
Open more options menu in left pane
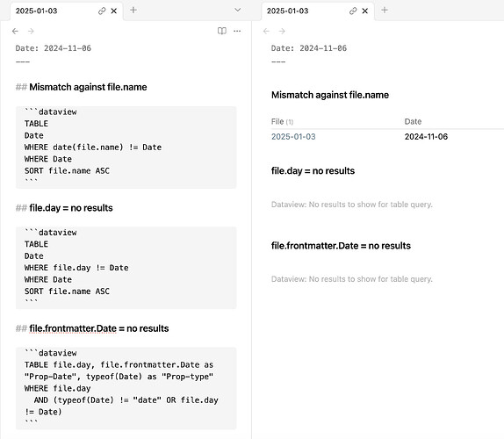tap(237, 32)
